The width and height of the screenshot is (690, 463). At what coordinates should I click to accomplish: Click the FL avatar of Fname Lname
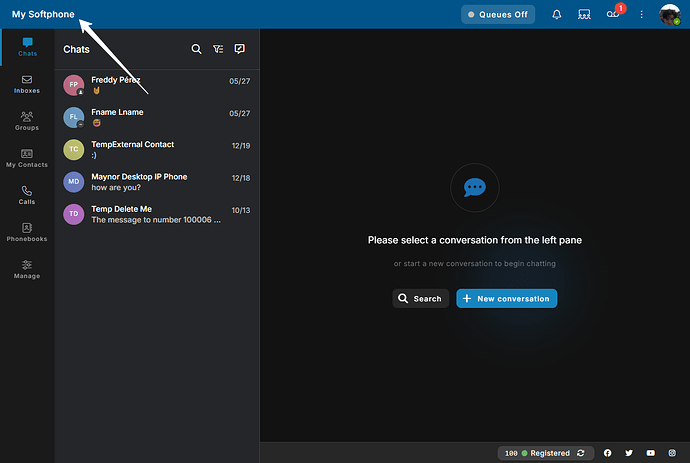click(x=73, y=118)
